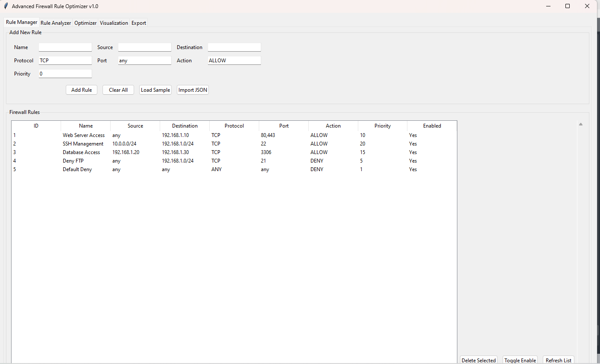Select the Web Server Access rule row

84,135
